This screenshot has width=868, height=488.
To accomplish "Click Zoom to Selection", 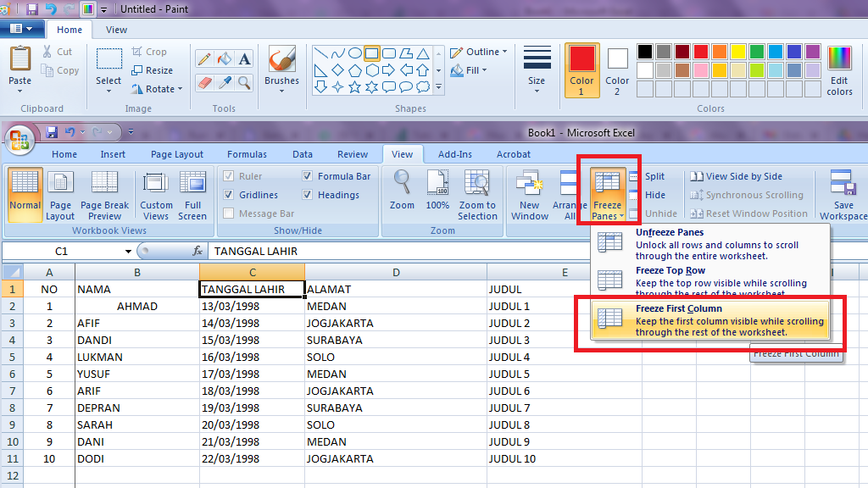I will [477, 196].
